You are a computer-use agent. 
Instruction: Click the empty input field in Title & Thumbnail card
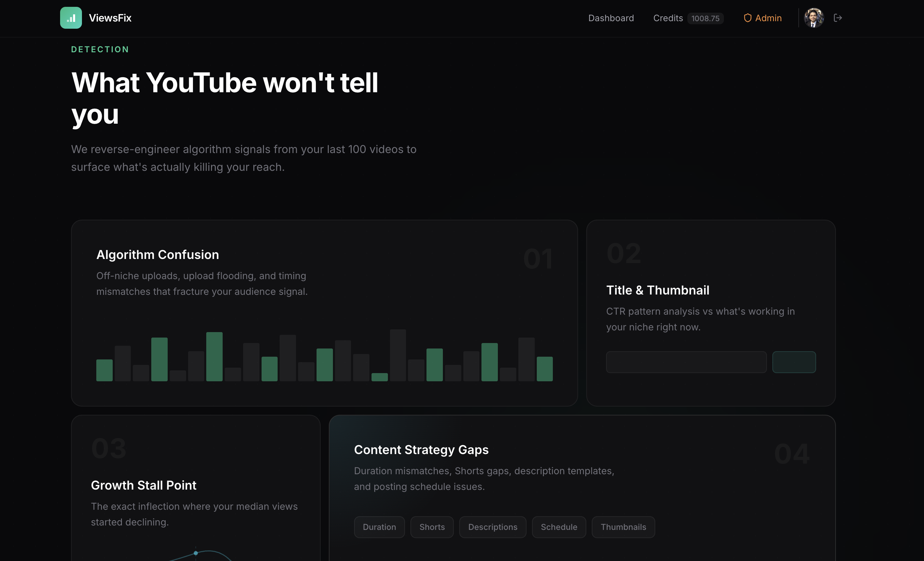[686, 362]
